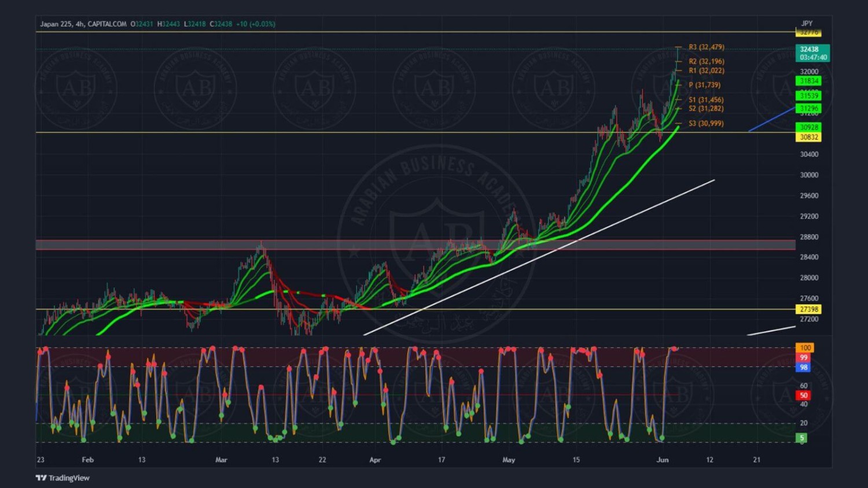
Task: Click the orange 100 oscillator level tag
Action: pyautogui.click(x=805, y=347)
